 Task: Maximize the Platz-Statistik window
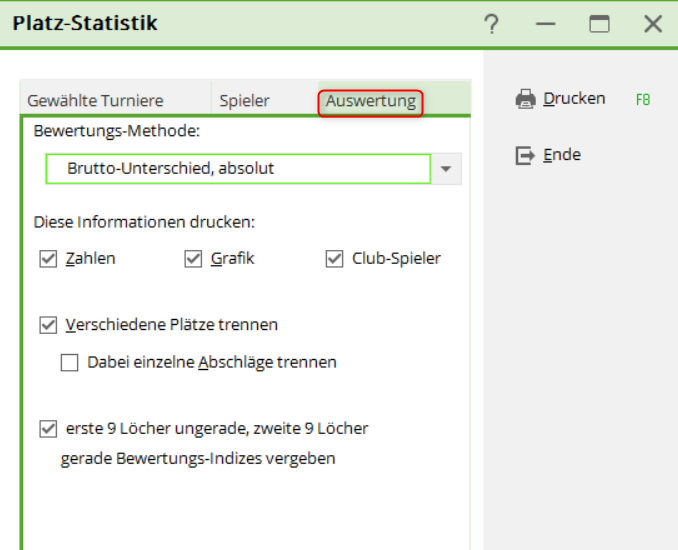pyautogui.click(x=599, y=24)
